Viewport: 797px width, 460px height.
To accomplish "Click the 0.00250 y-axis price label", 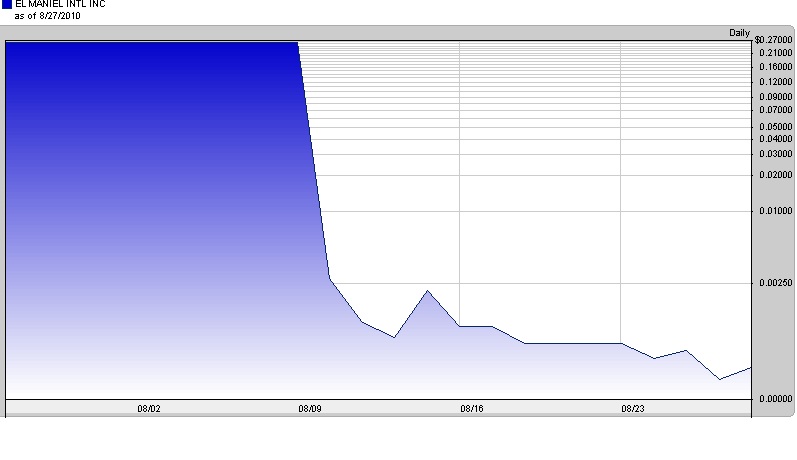I will 775,283.
